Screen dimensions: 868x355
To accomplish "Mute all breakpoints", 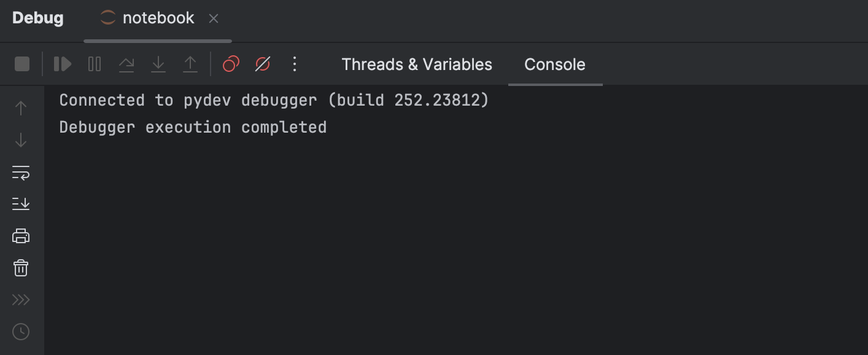I will (262, 64).
